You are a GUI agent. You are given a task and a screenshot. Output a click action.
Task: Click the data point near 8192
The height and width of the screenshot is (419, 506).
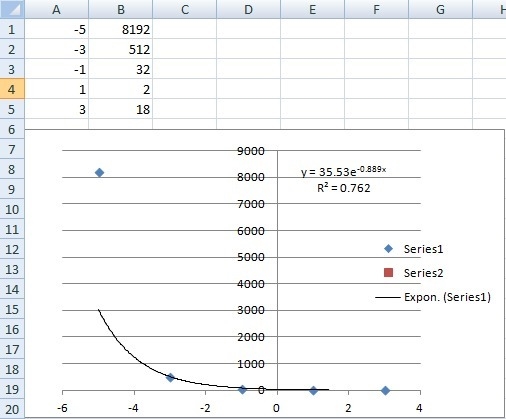coord(99,172)
